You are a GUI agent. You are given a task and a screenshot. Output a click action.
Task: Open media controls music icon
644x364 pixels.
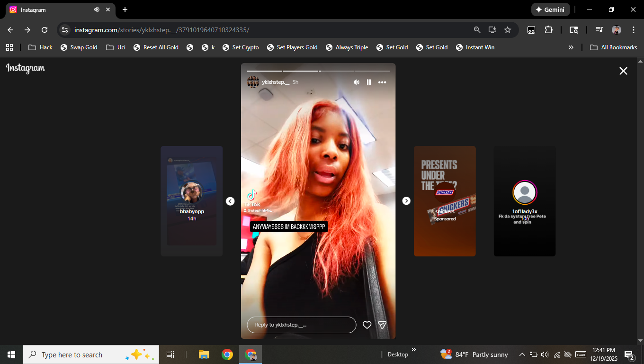click(599, 30)
